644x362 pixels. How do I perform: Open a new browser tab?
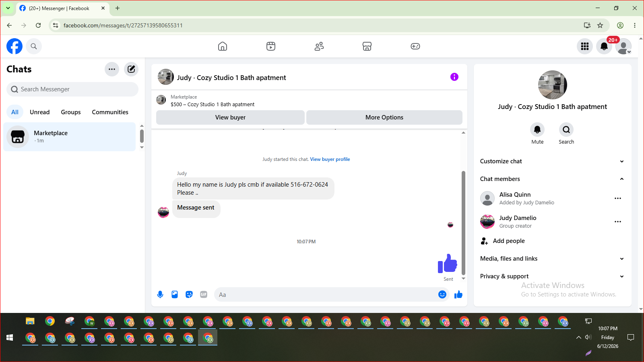[x=118, y=8]
